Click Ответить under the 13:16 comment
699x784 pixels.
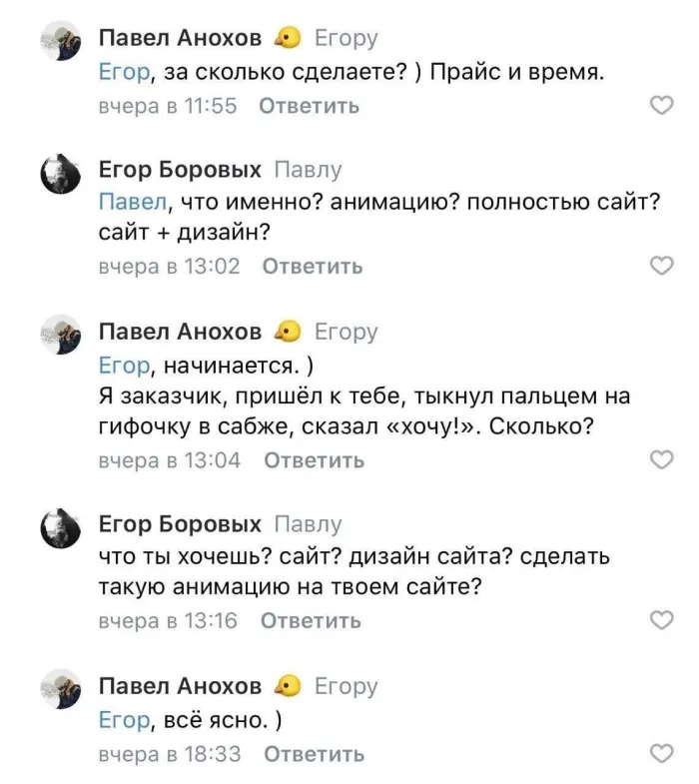tap(310, 620)
